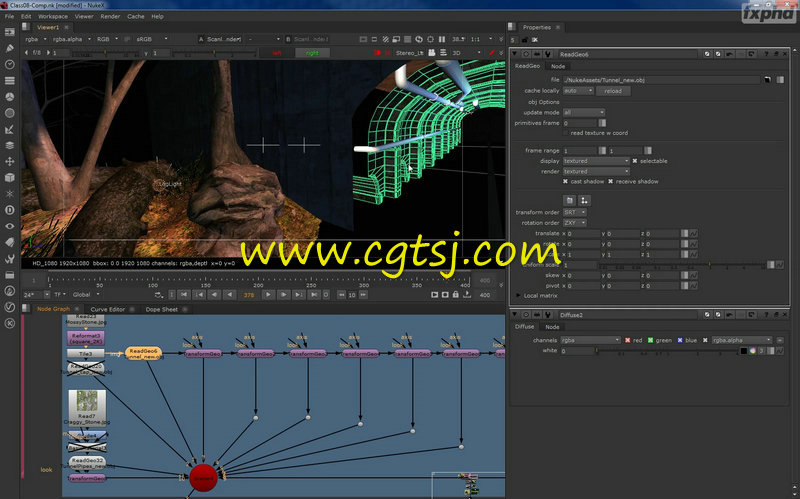The image size is (800, 499).
Task: Open the Merge nodes layers icon
Action: point(9,145)
